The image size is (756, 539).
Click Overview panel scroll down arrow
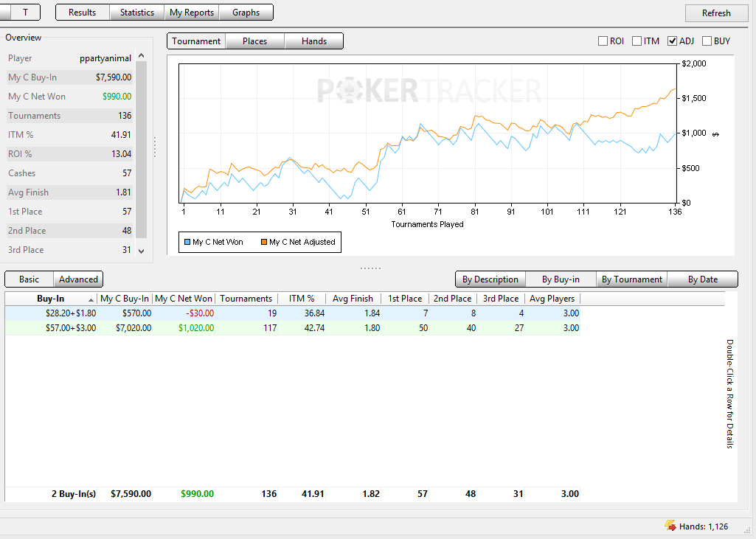click(x=142, y=251)
